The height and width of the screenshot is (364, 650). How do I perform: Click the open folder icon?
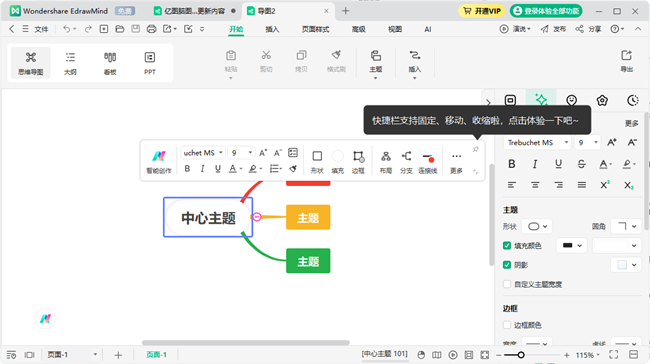[120, 29]
